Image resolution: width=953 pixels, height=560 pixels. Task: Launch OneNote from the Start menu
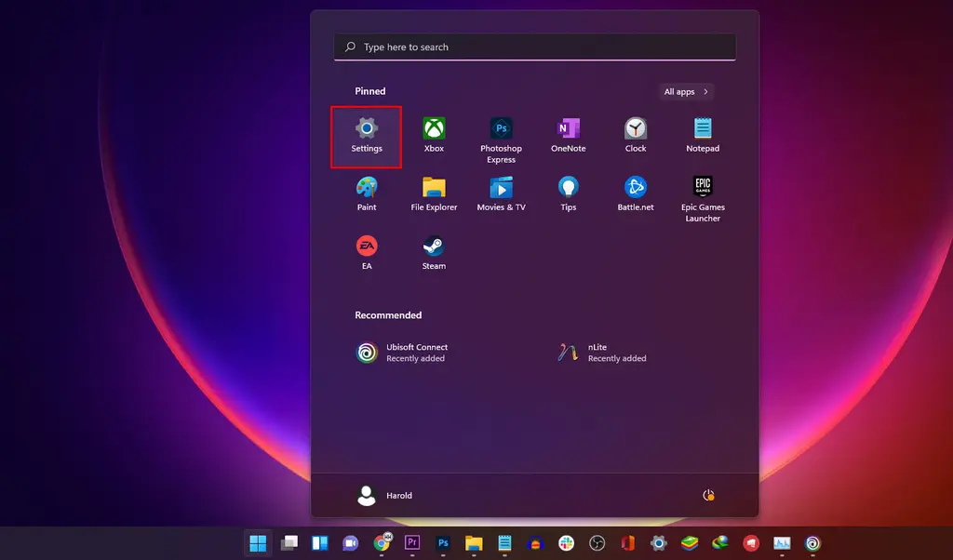[569, 136]
